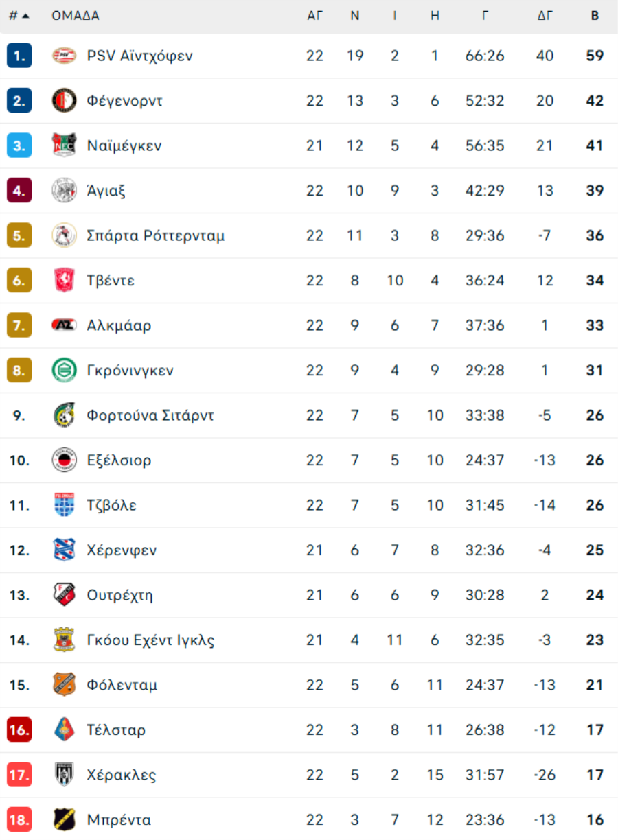Click the blue position badge 1

(x=19, y=56)
